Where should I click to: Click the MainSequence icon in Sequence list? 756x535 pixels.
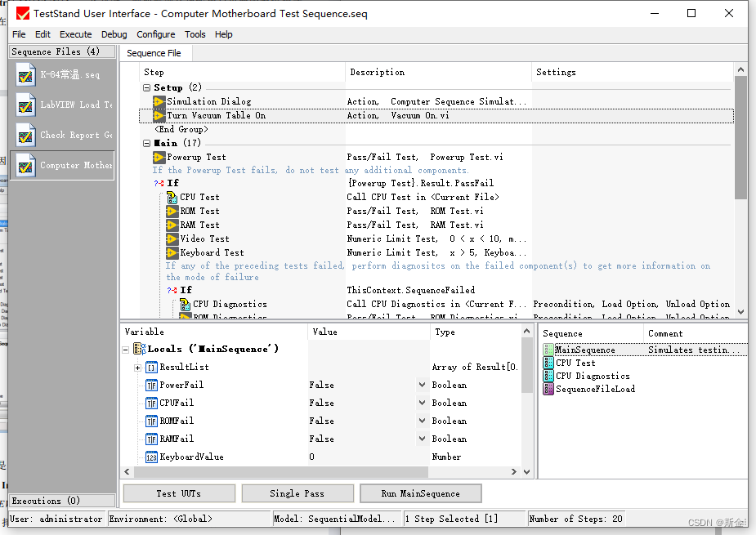pos(548,350)
